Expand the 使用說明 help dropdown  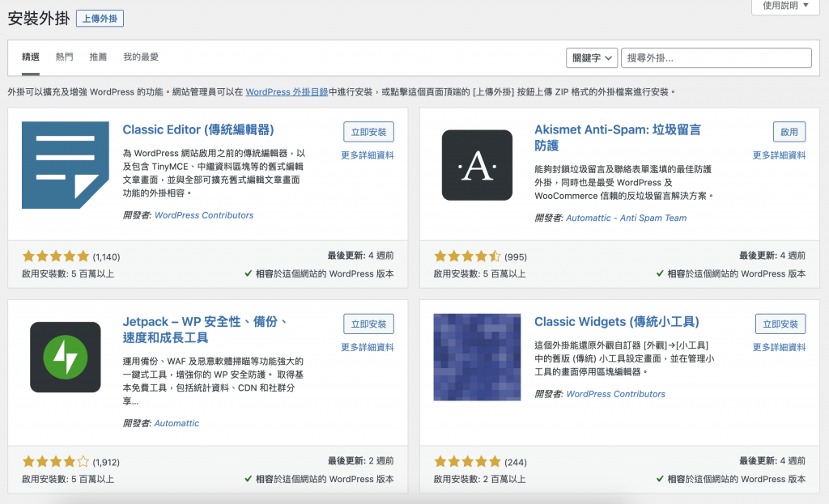pyautogui.click(x=785, y=6)
